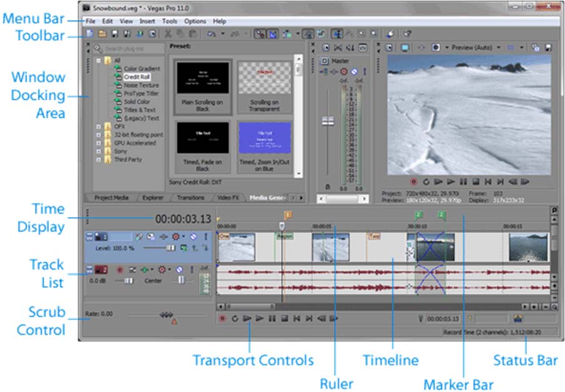The height and width of the screenshot is (392, 565).
Task: Open the Tools menu
Action: point(169,21)
